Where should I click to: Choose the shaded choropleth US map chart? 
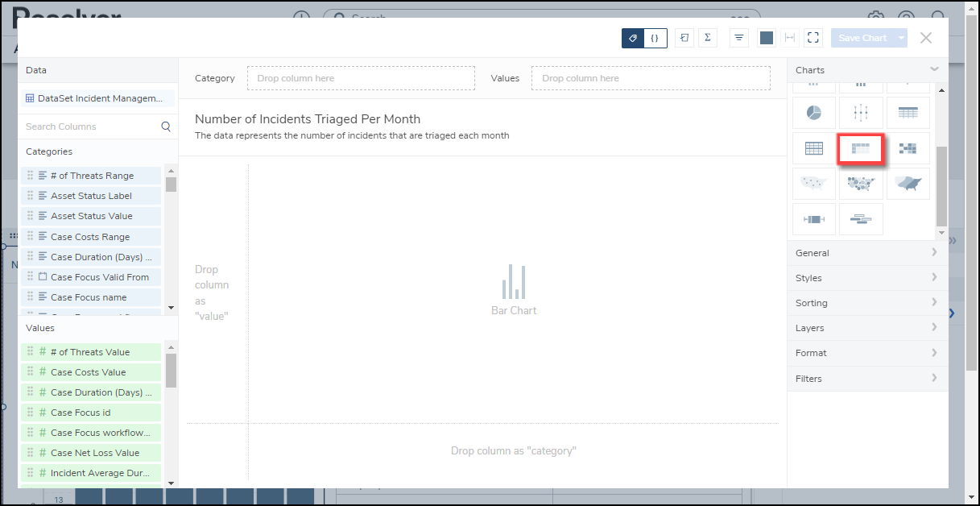908,184
